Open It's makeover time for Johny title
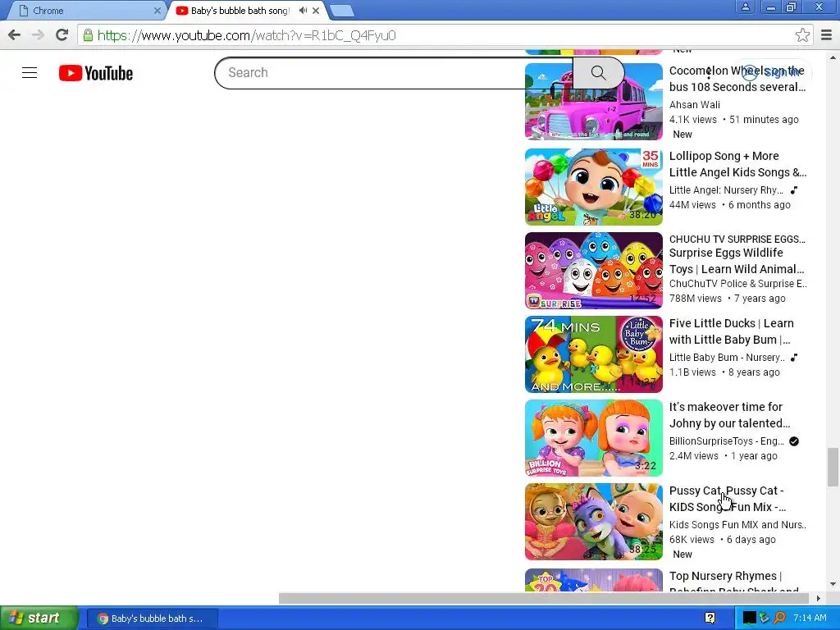The width and height of the screenshot is (840, 630). click(x=729, y=415)
